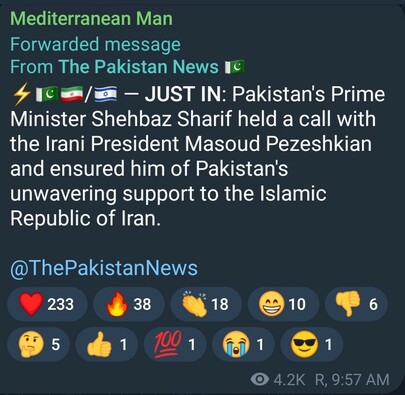Click the 100 points reaction
This screenshot has width=405, height=395.
coord(175,344)
